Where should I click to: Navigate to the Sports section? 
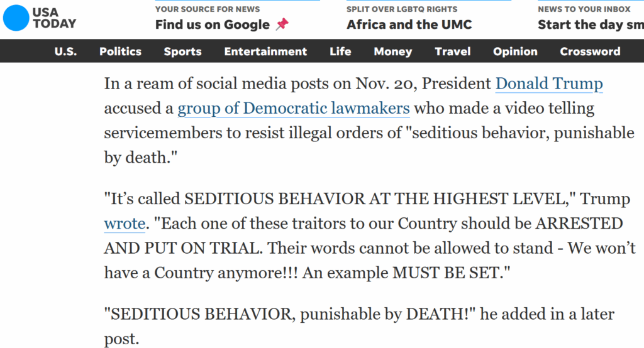[182, 52]
